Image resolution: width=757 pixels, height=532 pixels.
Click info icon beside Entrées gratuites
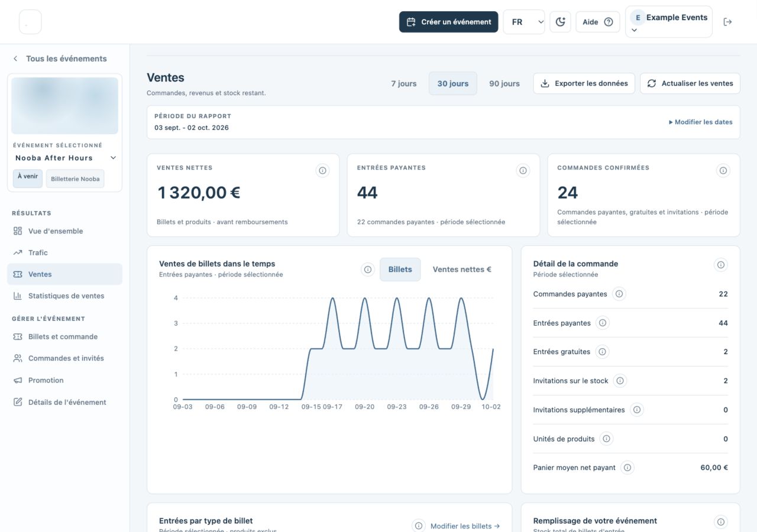[602, 352]
